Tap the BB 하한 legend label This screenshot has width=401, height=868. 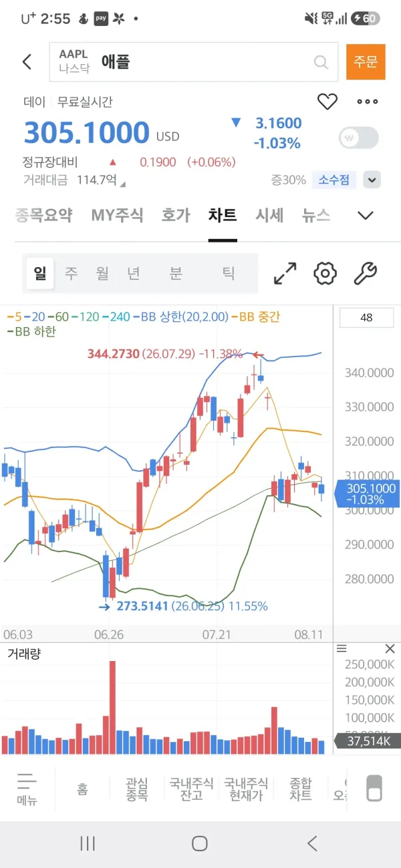pos(31,331)
